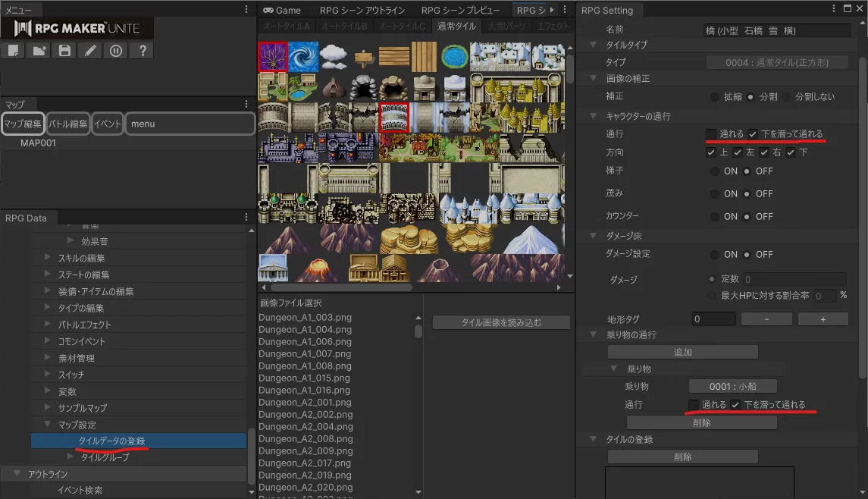Collapse the マップ設定 tree section
This screenshot has height=499, width=868.
(49, 425)
